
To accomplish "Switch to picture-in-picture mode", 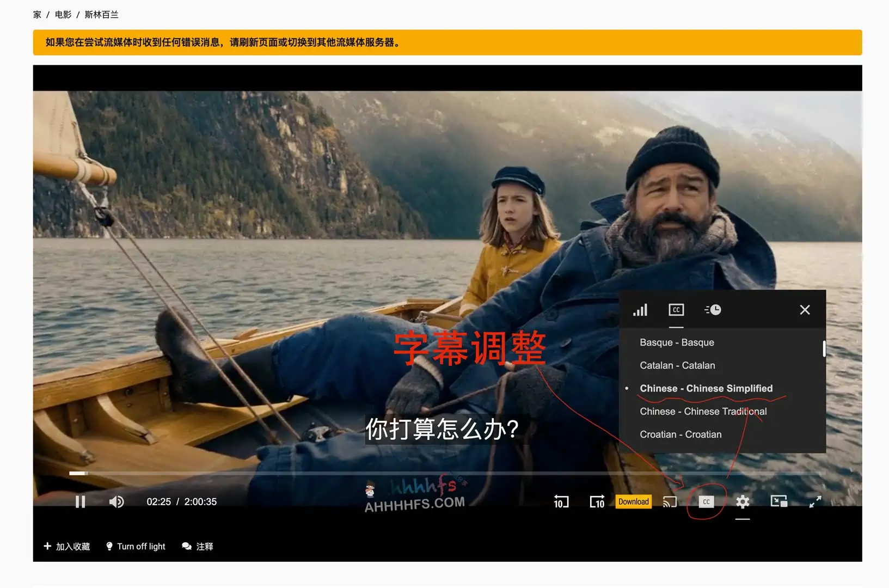I will point(778,501).
